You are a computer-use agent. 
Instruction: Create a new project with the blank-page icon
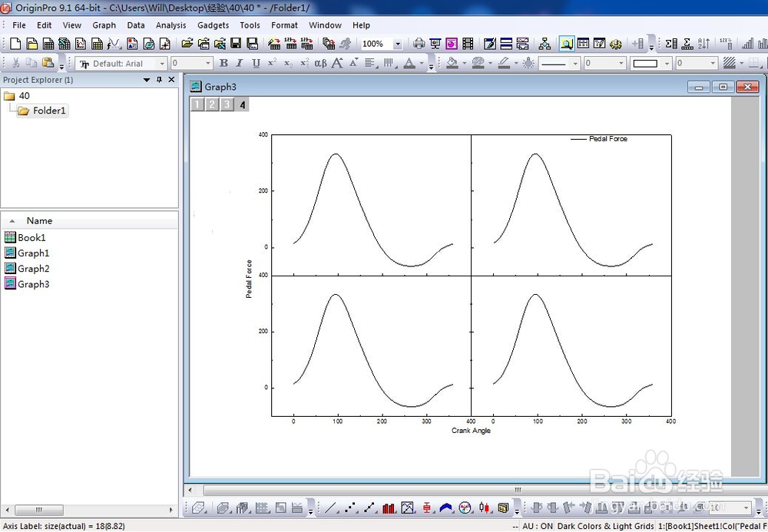tap(15, 44)
